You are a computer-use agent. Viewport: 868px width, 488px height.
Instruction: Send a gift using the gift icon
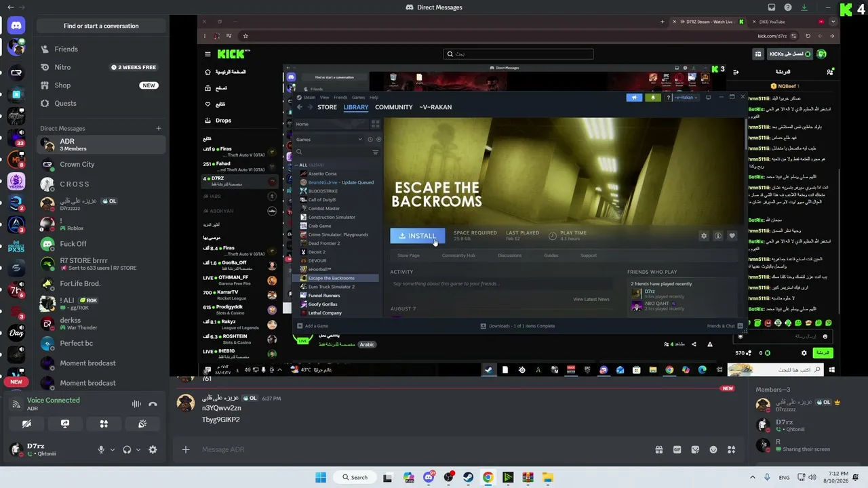point(658,449)
